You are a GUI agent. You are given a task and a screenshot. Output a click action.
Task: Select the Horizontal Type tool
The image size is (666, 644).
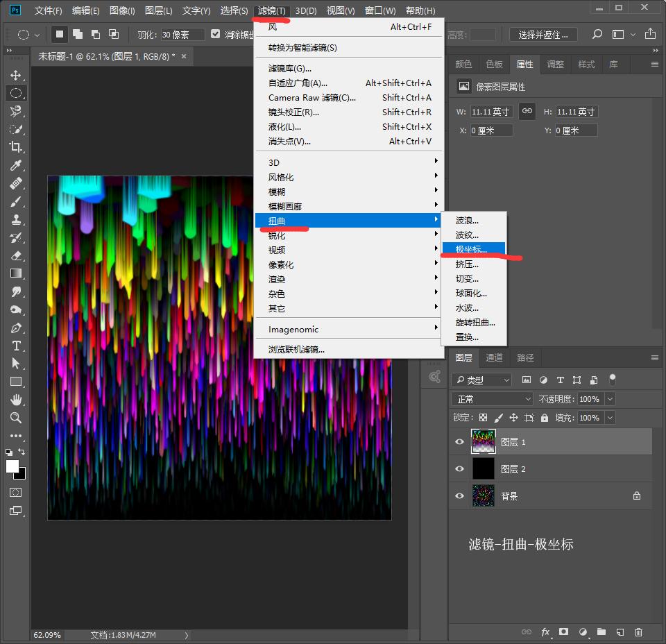pyautogui.click(x=15, y=346)
